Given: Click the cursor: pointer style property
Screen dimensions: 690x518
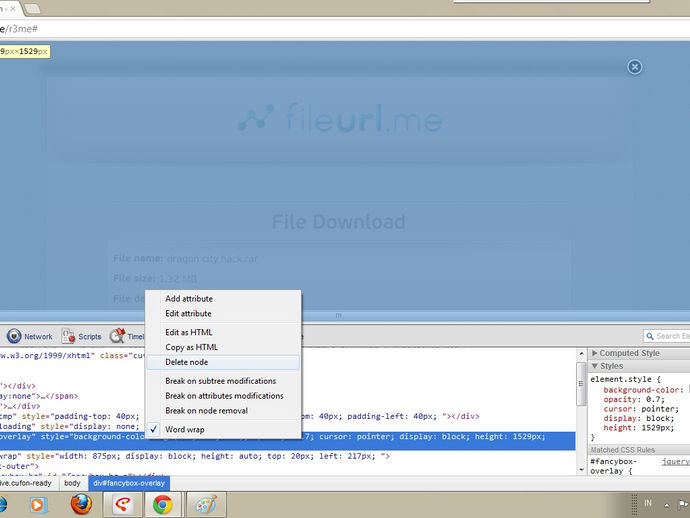Looking at the screenshot, I should click(641, 409).
